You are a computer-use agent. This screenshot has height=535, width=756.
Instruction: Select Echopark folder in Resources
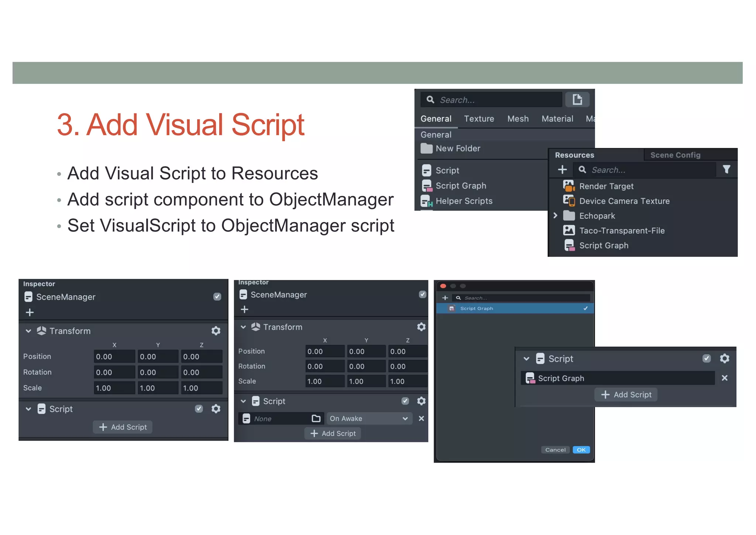pyautogui.click(x=589, y=216)
